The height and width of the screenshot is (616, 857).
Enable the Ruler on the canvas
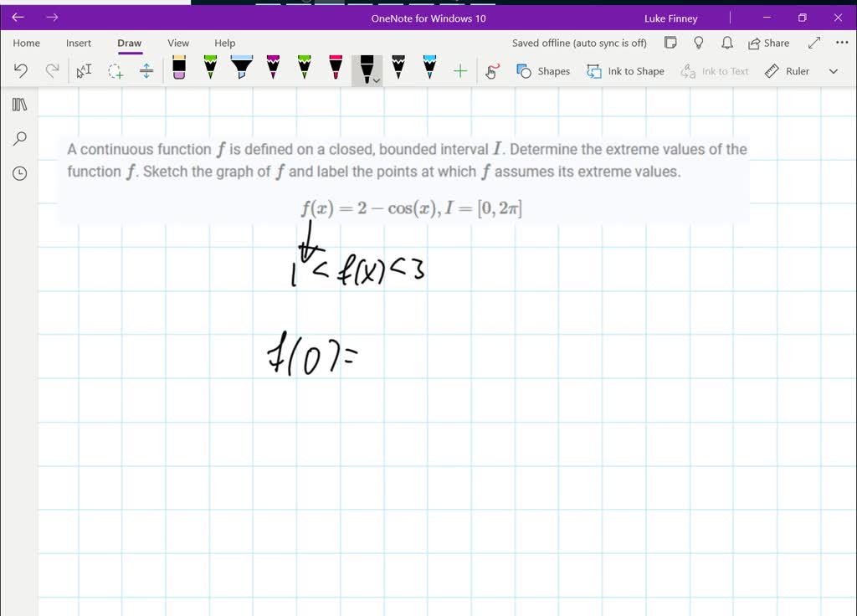point(787,71)
